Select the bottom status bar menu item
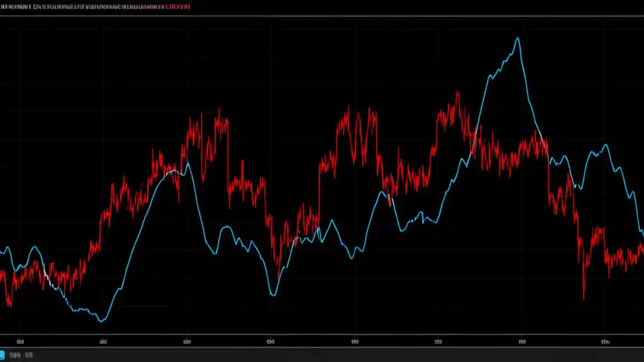This screenshot has height=362, width=644. pos(15,355)
